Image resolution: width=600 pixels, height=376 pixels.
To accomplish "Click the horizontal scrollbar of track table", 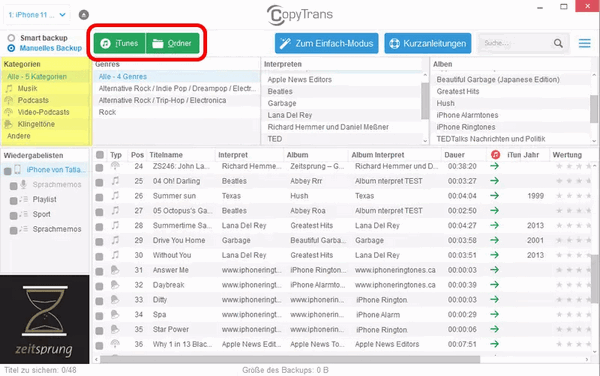I will [x=290, y=359].
